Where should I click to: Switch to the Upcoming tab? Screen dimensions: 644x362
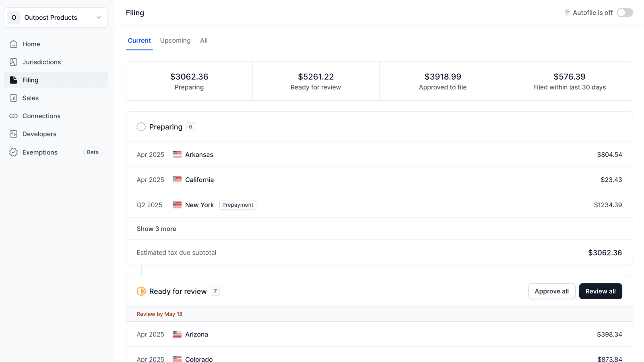tap(175, 40)
